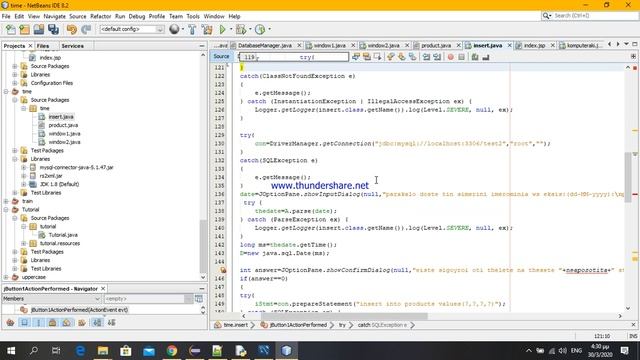
Task: Click the Undo toolbar icon
Action: click(72, 29)
